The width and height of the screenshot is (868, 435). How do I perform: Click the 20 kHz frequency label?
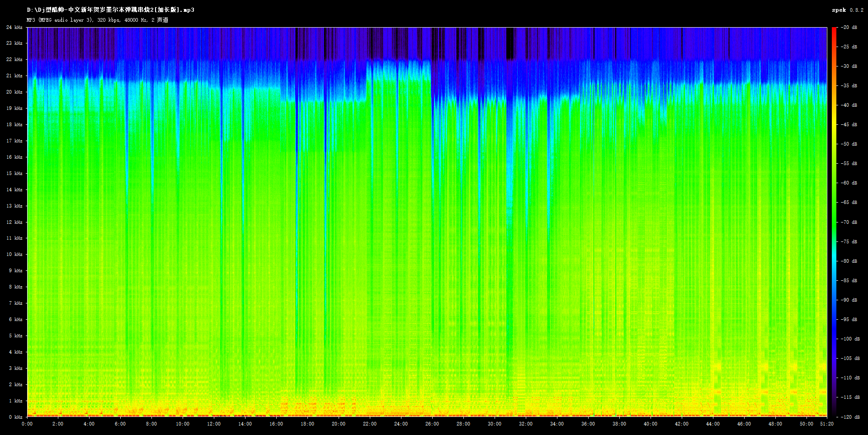point(14,92)
